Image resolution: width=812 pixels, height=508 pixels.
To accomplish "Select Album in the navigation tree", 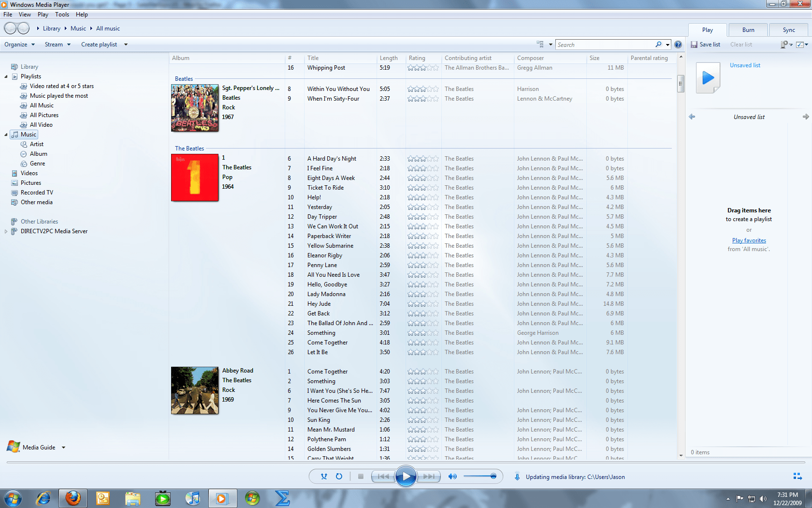I will pos(39,154).
